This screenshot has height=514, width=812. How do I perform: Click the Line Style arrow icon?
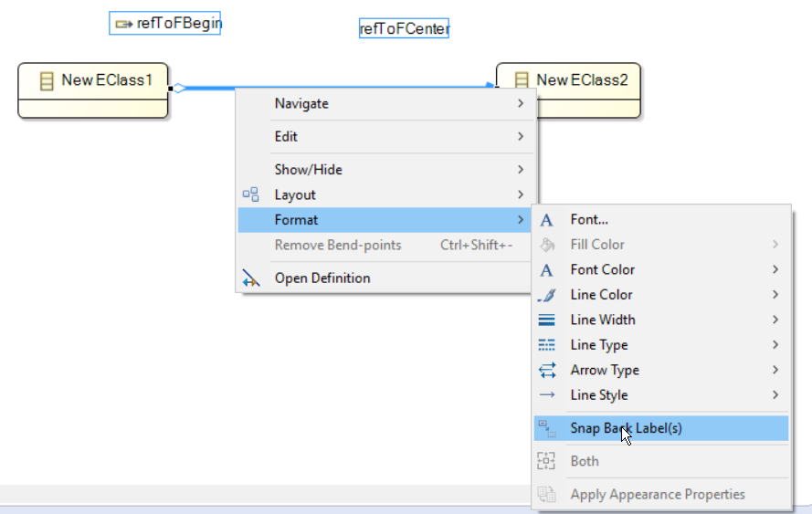547,395
